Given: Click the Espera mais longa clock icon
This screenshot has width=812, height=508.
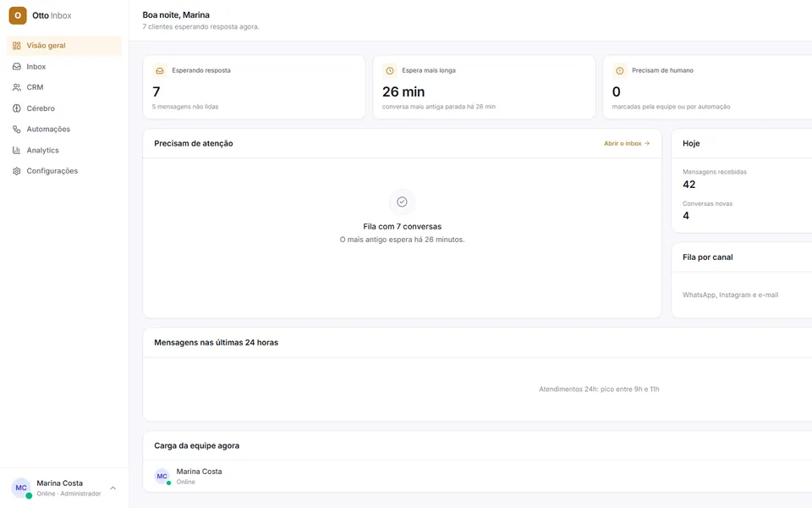Looking at the screenshot, I should pos(389,70).
